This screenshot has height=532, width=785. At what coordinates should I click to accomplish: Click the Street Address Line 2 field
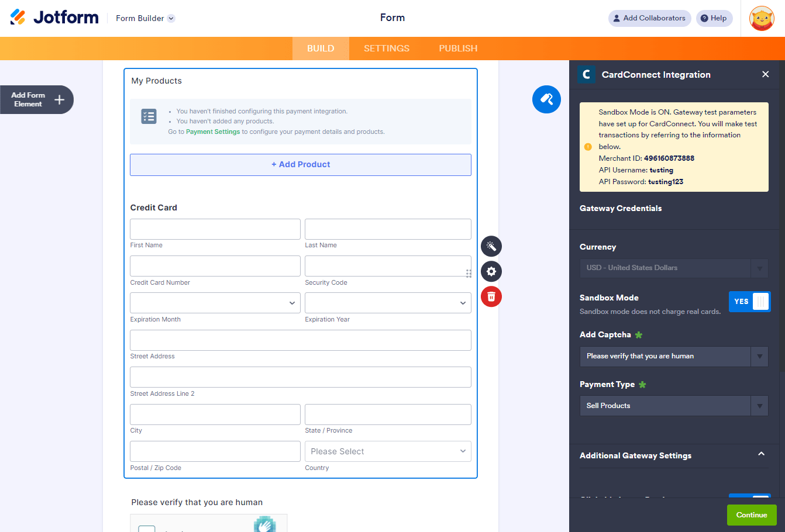point(301,377)
